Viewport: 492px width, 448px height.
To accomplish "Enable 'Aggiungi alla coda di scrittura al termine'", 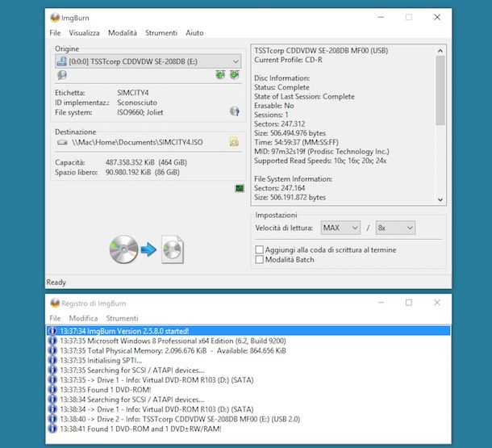I will pos(259,249).
